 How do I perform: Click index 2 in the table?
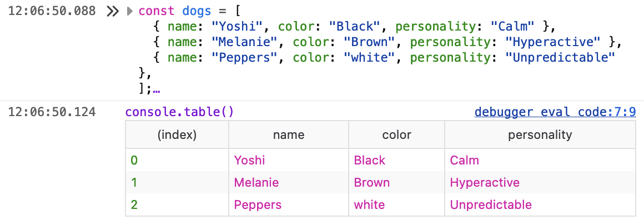177,204
